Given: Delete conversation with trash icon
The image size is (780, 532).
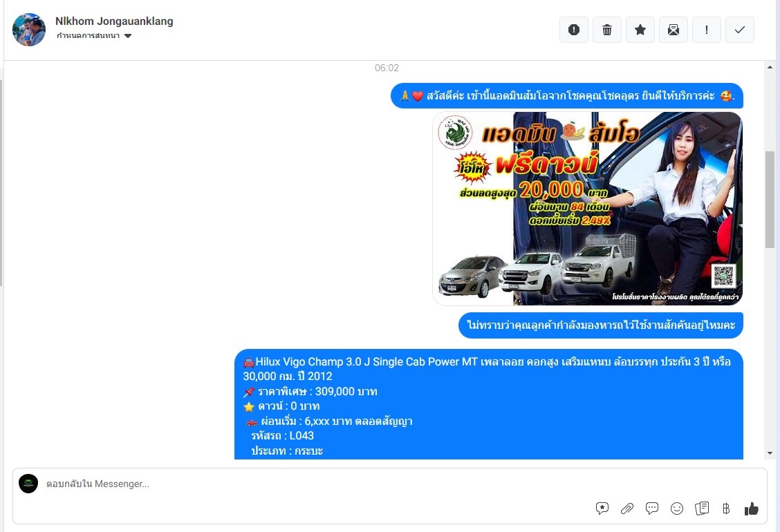Looking at the screenshot, I should pyautogui.click(x=607, y=30).
